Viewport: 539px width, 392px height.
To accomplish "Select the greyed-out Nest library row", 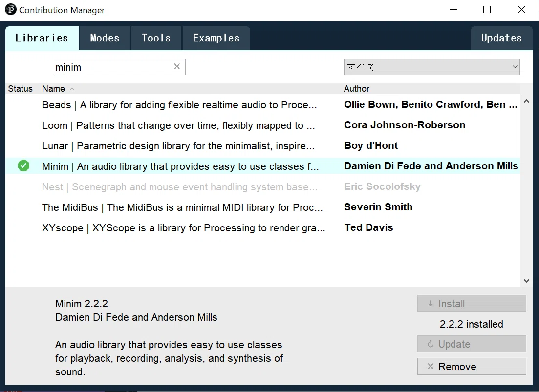I will (x=262, y=187).
